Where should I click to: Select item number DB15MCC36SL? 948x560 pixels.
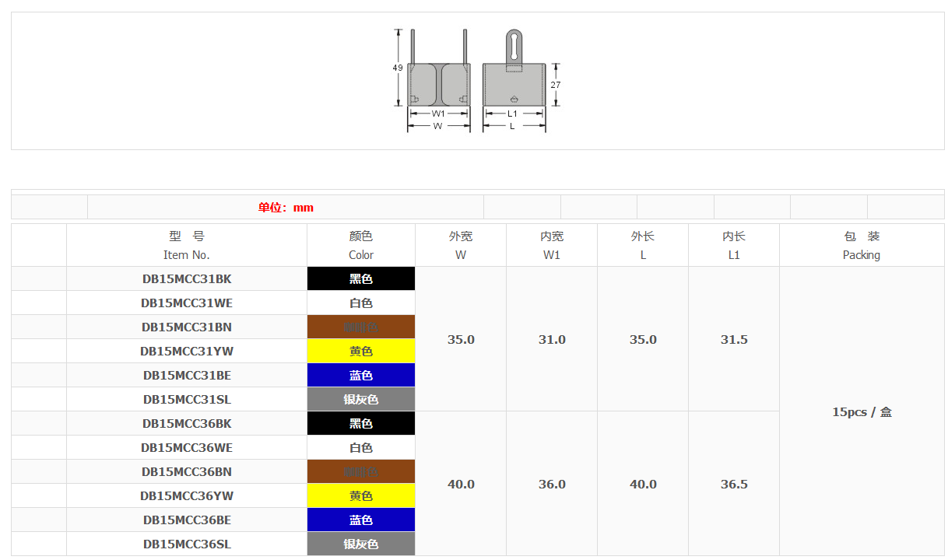(x=187, y=544)
